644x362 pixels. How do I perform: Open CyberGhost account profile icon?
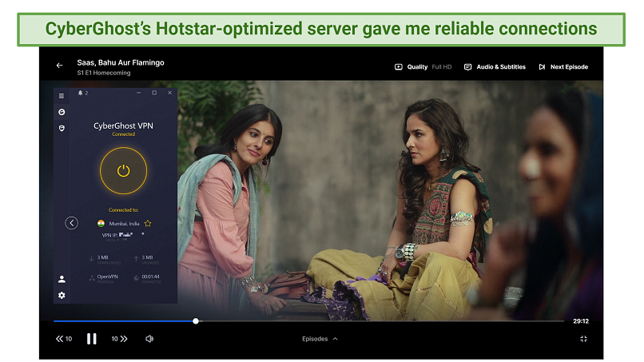tap(62, 280)
